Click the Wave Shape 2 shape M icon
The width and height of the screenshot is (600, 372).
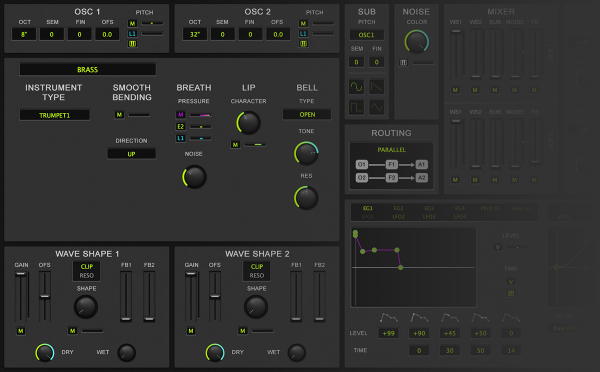243,331
